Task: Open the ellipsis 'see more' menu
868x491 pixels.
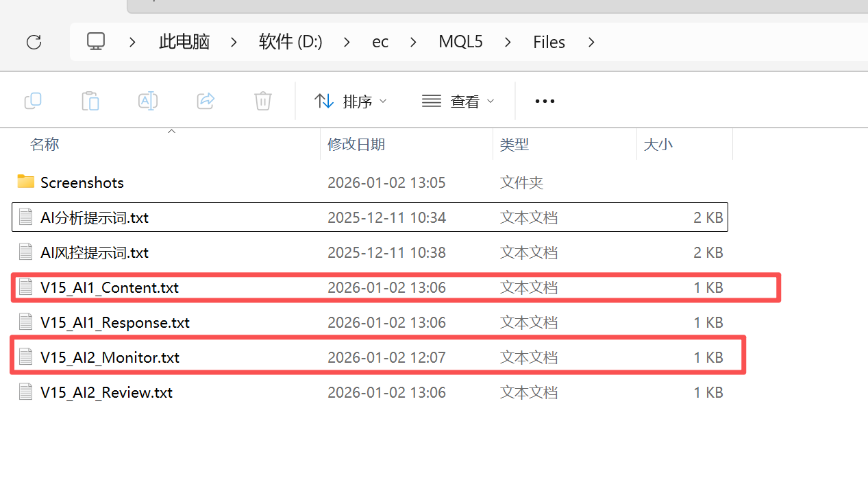Action: click(x=544, y=101)
